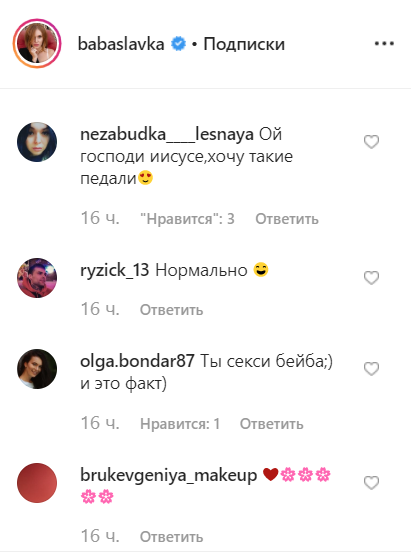Image resolution: width=411 pixels, height=556 pixels.
Task: Reply to ryzick_13 via Ответить
Action: (x=171, y=310)
